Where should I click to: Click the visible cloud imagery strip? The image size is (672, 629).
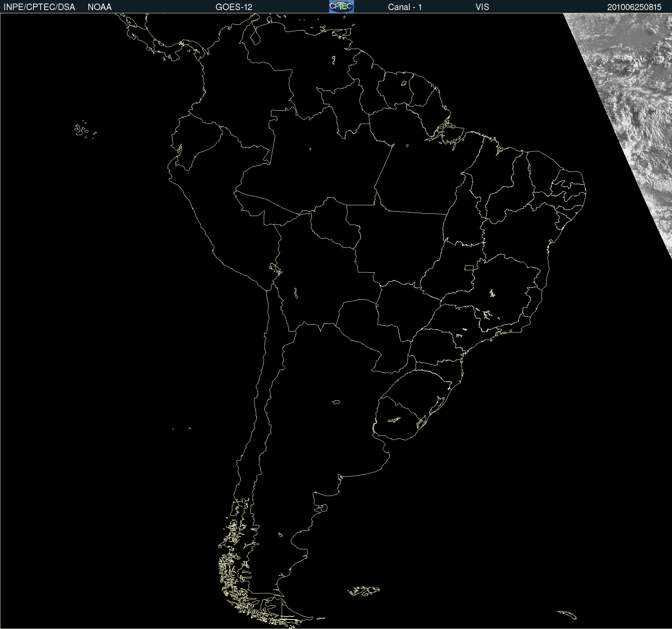(x=636, y=108)
